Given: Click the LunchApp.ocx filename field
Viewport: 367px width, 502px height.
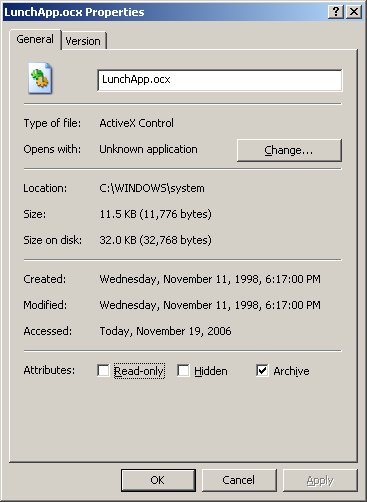Looking at the screenshot, I should pos(220,80).
